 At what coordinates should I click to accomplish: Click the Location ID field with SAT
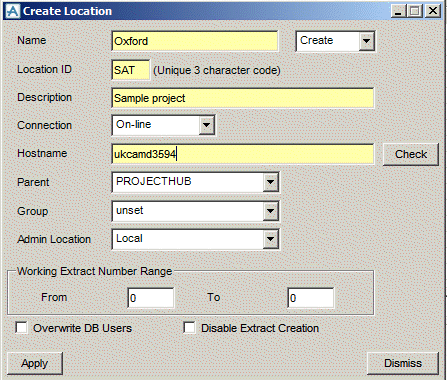[x=131, y=70]
